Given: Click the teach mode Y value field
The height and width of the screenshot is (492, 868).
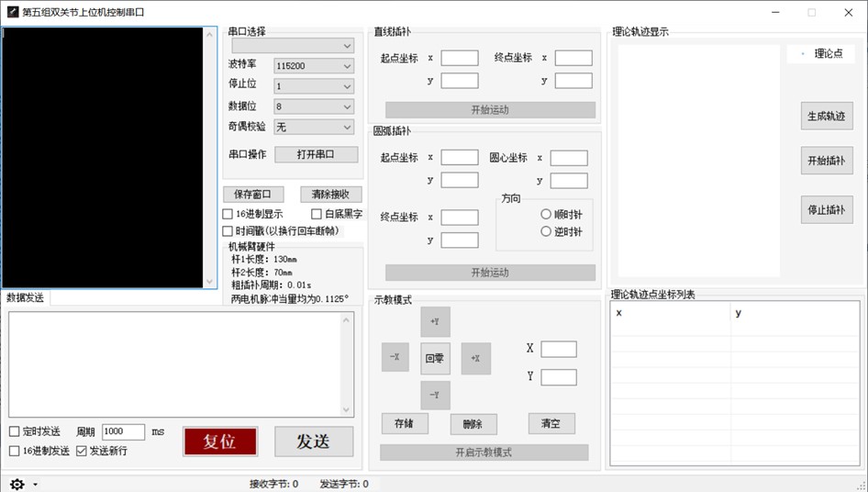Looking at the screenshot, I should pyautogui.click(x=559, y=377).
